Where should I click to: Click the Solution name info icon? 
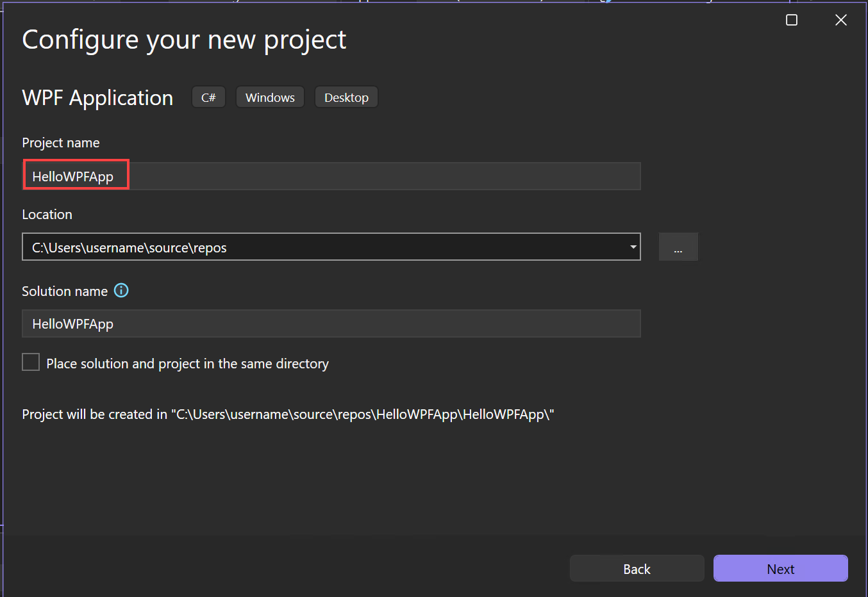pyautogui.click(x=121, y=291)
